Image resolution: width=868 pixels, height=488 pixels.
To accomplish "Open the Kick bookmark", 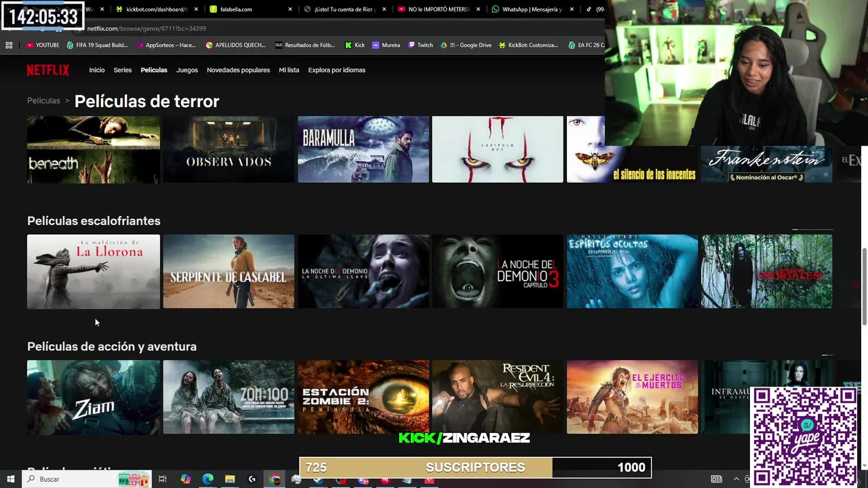I will 355,45.
